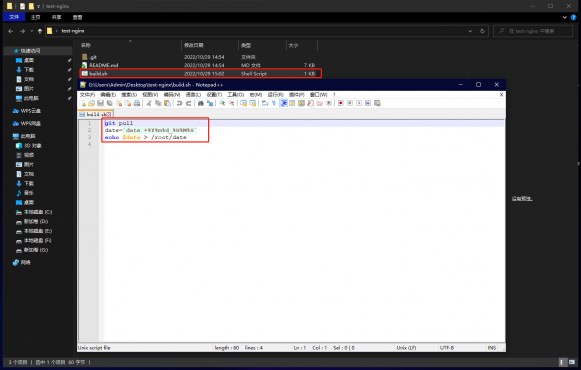Open the 设置(T) menu in Notepad++
Screen dimensions: 581x370
tap(214, 95)
